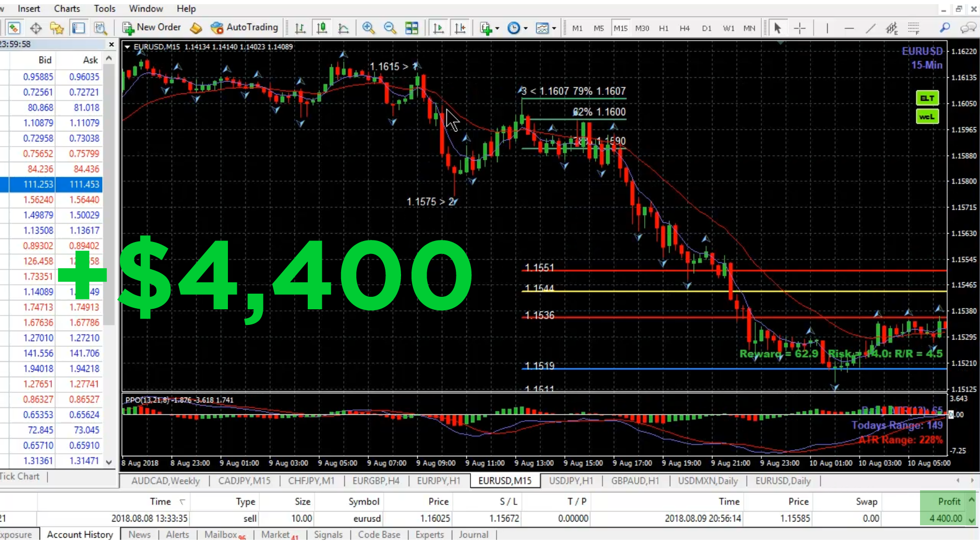
Task: Select the arrow Cursor tool
Action: 778,28
